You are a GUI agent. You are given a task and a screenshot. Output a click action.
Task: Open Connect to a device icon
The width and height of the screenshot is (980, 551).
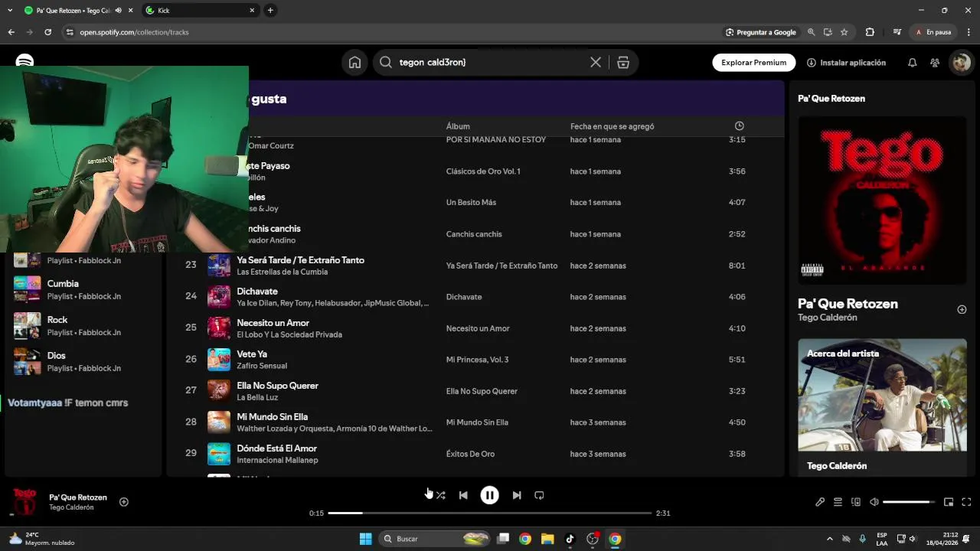856,502
